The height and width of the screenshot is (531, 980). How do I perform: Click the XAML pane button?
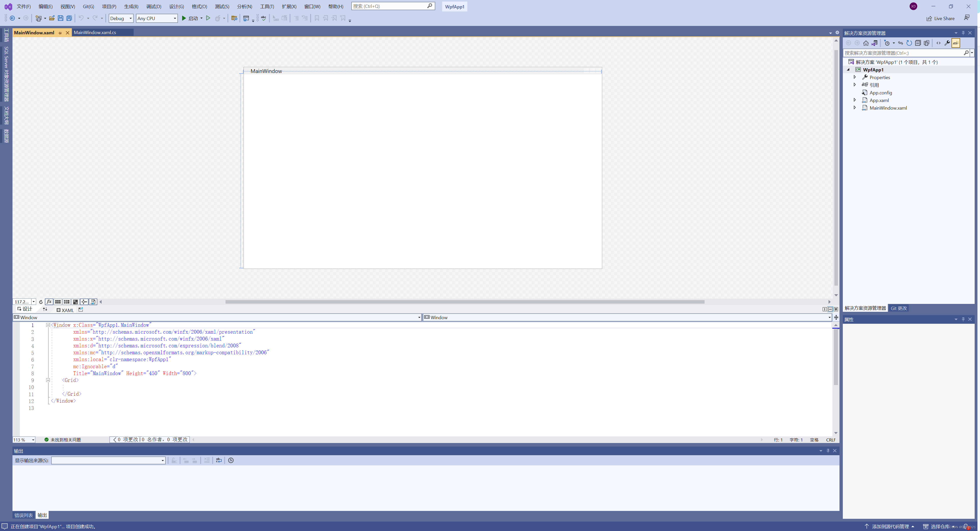[x=65, y=310]
